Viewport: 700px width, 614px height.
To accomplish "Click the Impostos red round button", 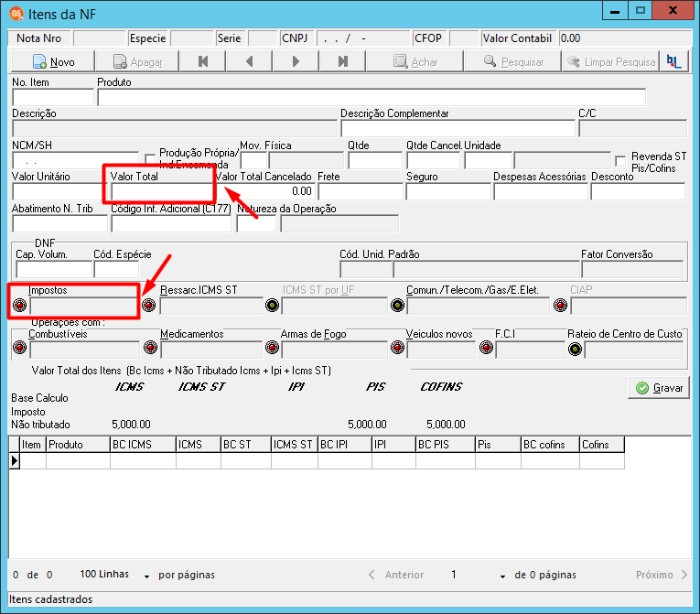I will point(19,306).
